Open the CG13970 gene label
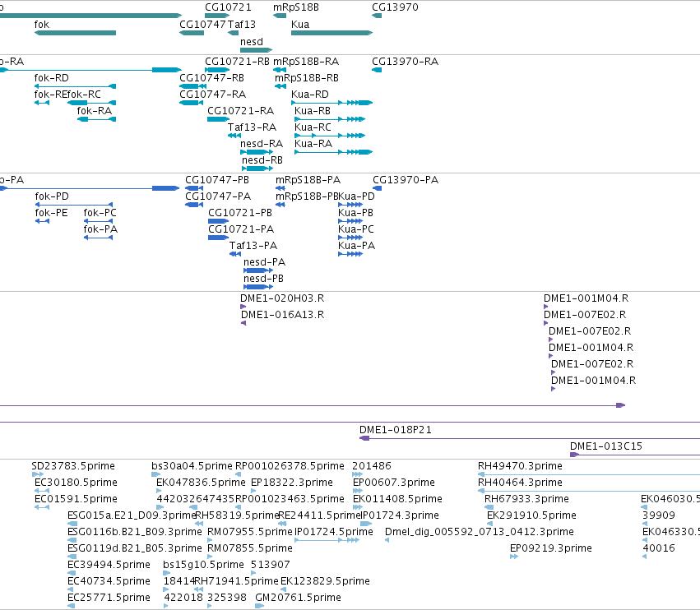The width and height of the screenshot is (700, 610). click(x=395, y=7)
